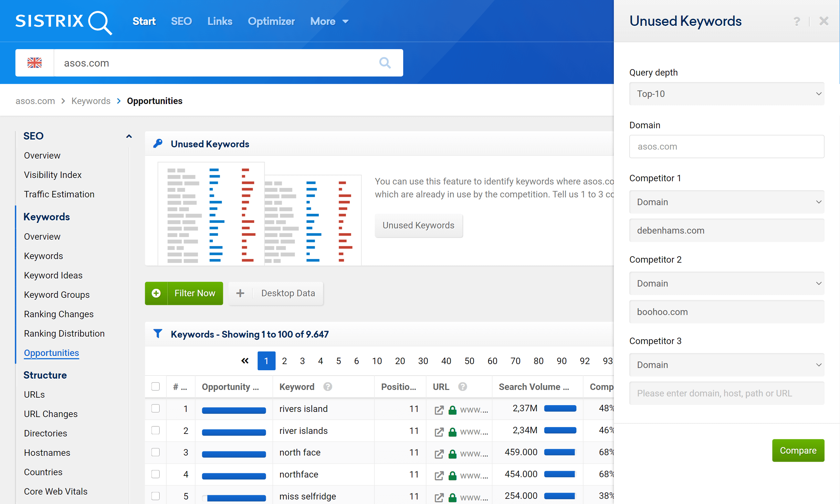Click the padlock icon in north face row
This screenshot has width=840, height=504.
pos(452,454)
